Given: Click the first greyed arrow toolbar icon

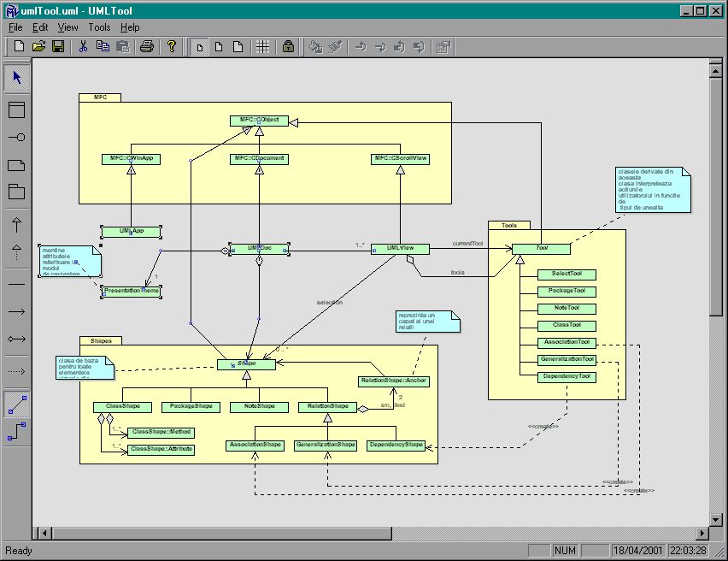Looking at the screenshot, I should click(361, 47).
